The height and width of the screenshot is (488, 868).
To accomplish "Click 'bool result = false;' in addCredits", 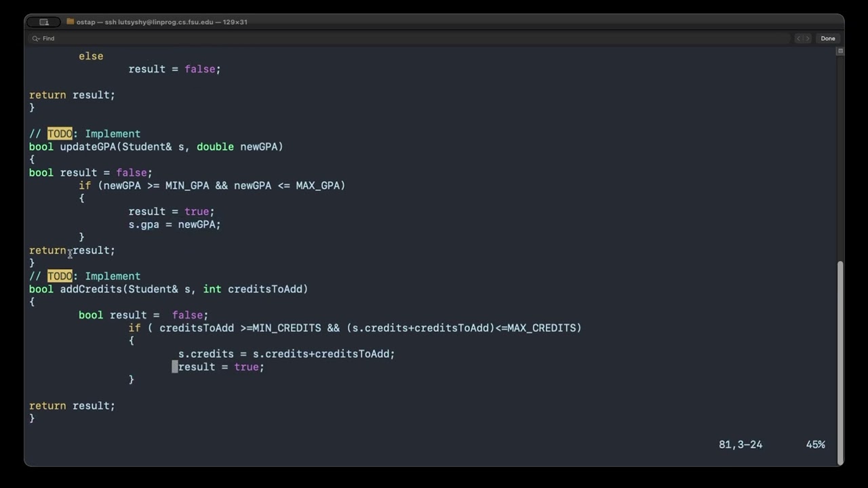I will click(x=144, y=314).
